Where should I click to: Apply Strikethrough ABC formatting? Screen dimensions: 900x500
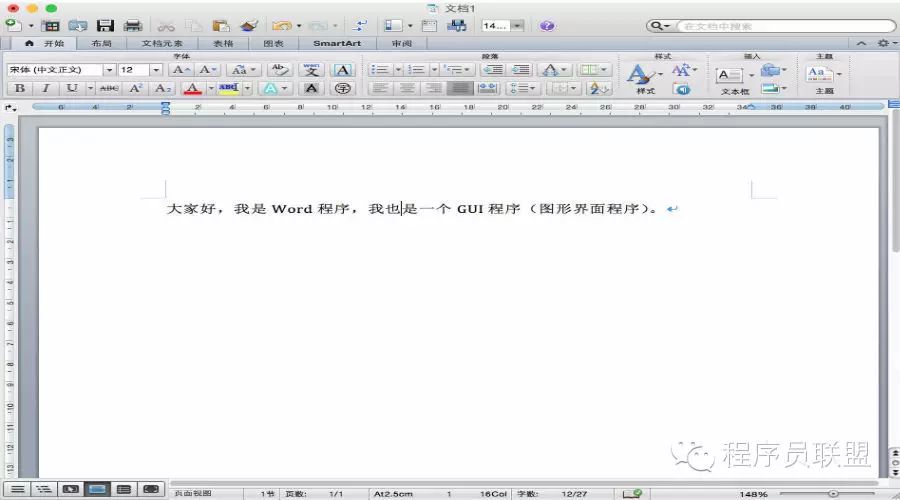[109, 88]
